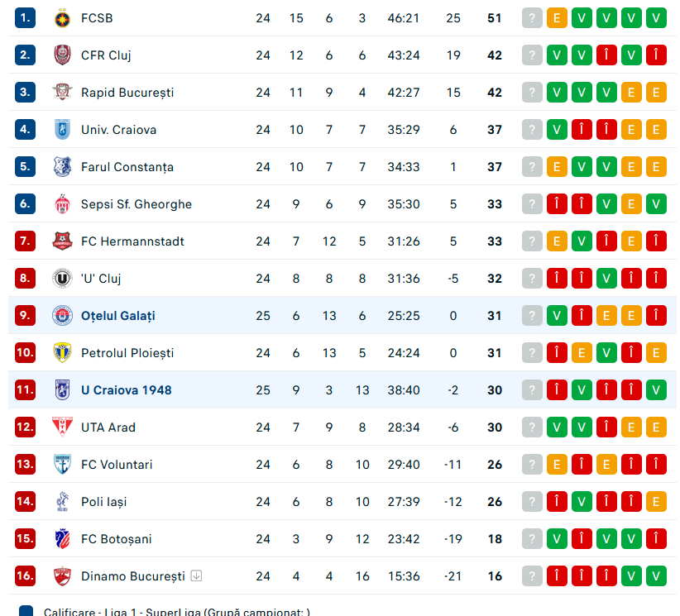Select the Petrolul Ploiești team name
Viewport: 680px width, 616px height.
(x=127, y=353)
